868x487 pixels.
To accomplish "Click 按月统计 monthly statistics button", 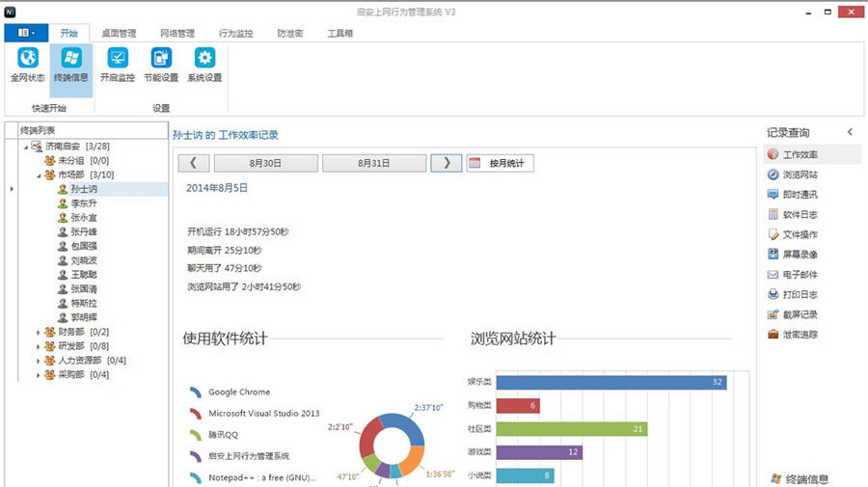I will pos(500,163).
